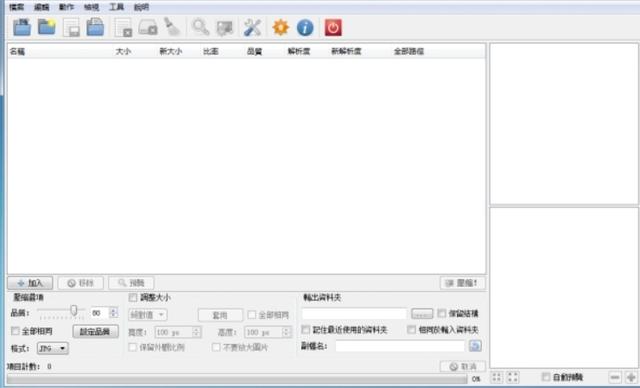Open the 編輯 menu
Image resolution: width=640 pixels, height=388 pixels.
(42, 7)
